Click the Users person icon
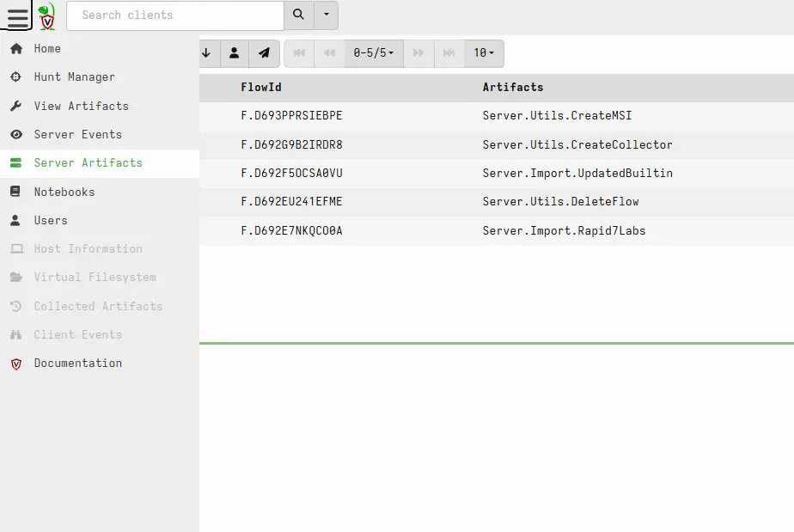This screenshot has height=532, width=794. point(15,220)
